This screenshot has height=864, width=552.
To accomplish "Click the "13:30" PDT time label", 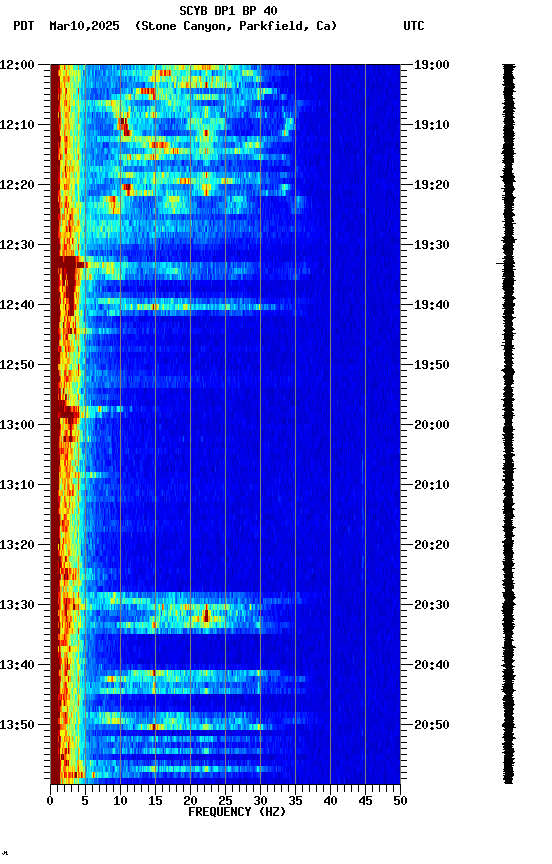I will [x=17, y=606].
